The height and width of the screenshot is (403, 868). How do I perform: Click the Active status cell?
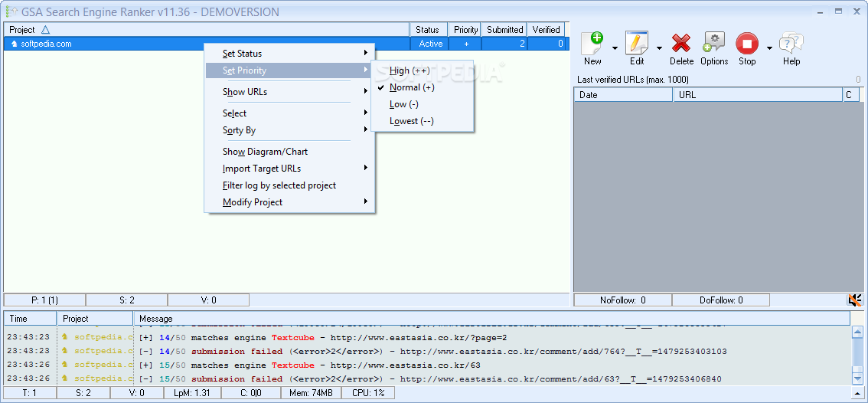(x=430, y=44)
